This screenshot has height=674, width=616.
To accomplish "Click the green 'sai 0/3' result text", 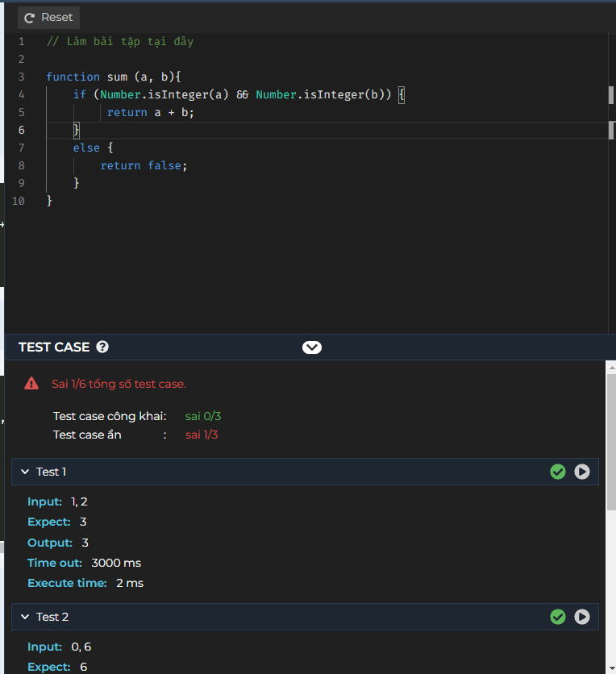I will point(202,416).
